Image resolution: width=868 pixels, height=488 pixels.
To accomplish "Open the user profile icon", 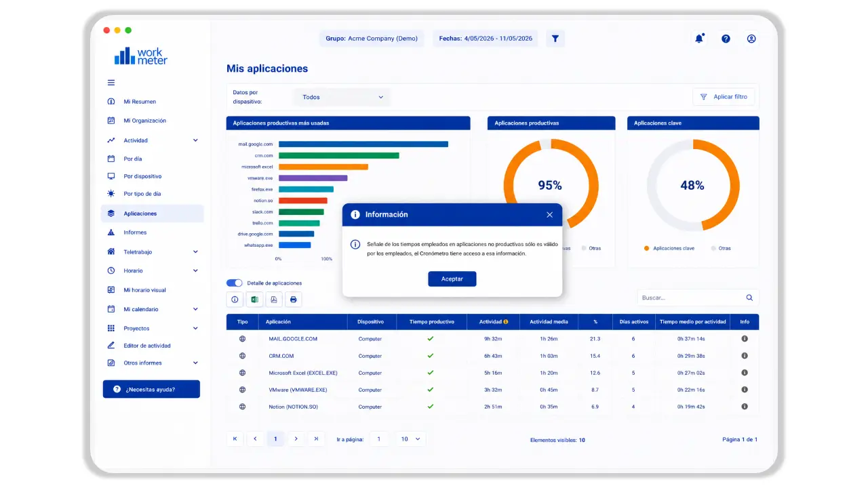I will [x=751, y=39].
